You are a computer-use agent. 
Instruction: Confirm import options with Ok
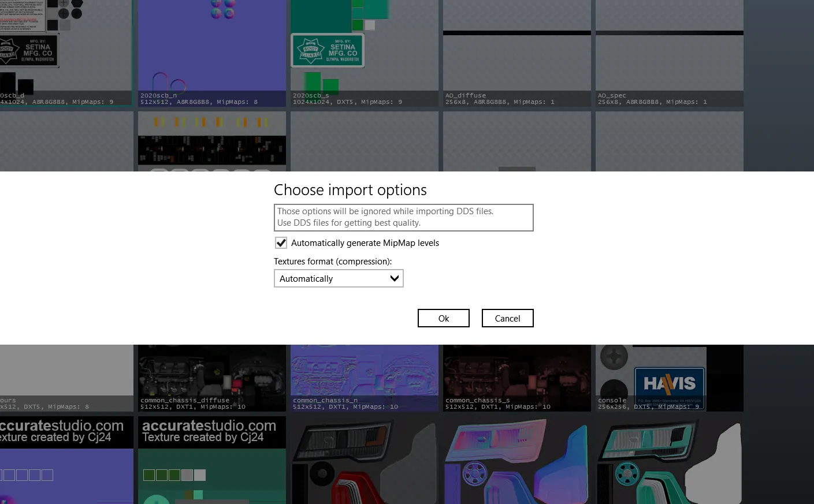pos(443,318)
